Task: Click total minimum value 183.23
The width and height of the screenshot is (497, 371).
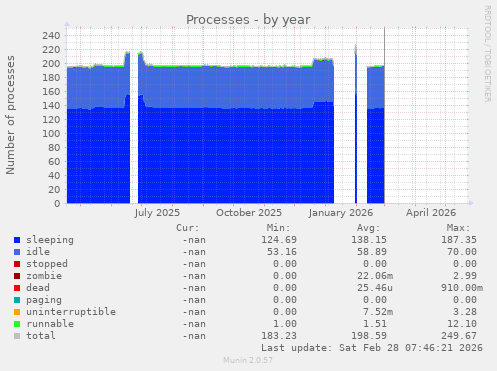Action: (279, 336)
